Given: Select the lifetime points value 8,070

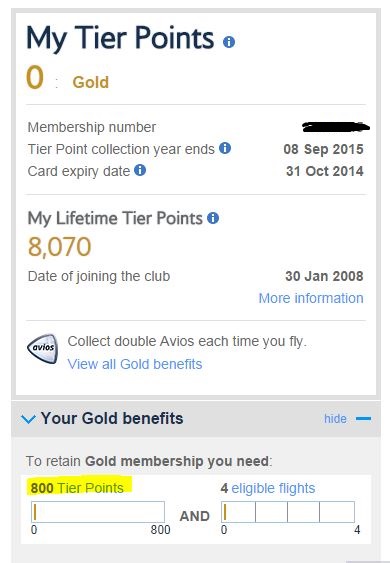Looking at the screenshot, I should pyautogui.click(x=60, y=247).
